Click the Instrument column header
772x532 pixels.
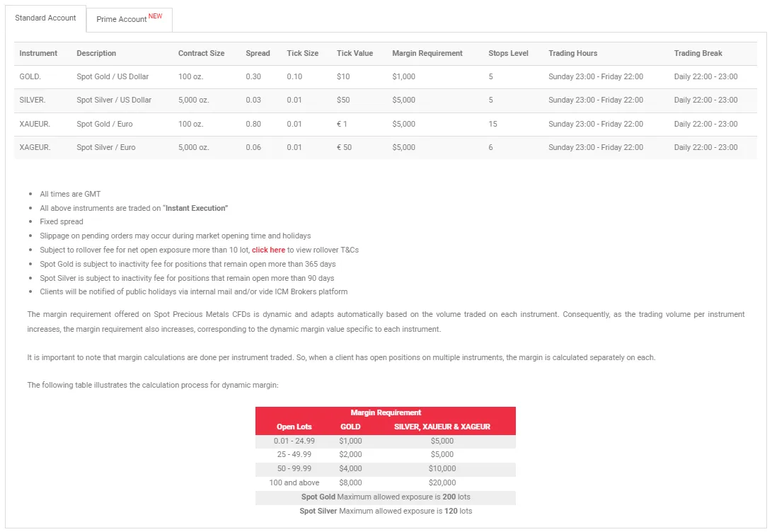[38, 53]
